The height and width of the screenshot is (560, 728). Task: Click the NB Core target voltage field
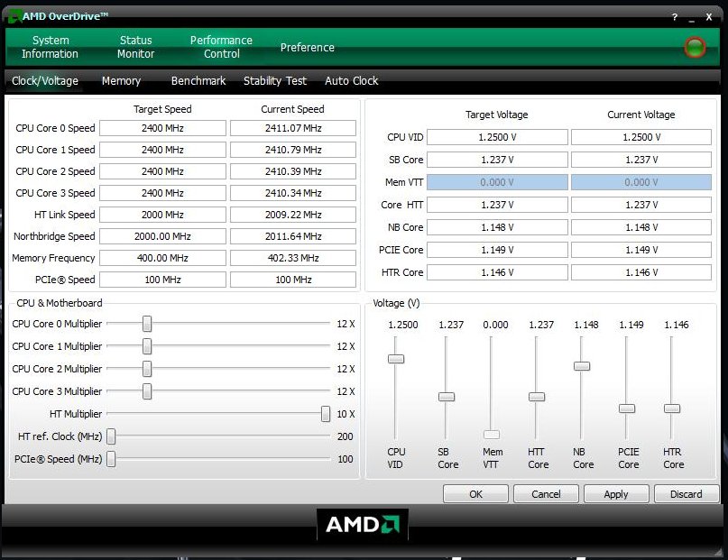click(497, 227)
